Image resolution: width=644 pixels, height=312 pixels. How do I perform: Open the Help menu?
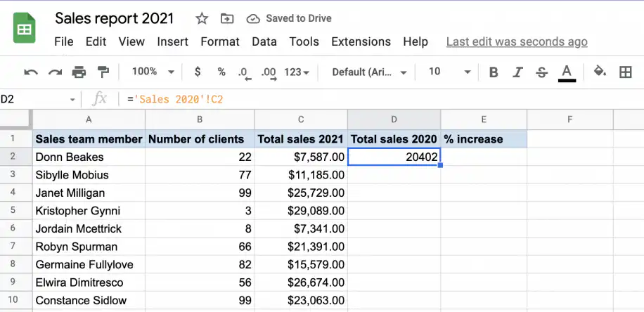point(416,42)
